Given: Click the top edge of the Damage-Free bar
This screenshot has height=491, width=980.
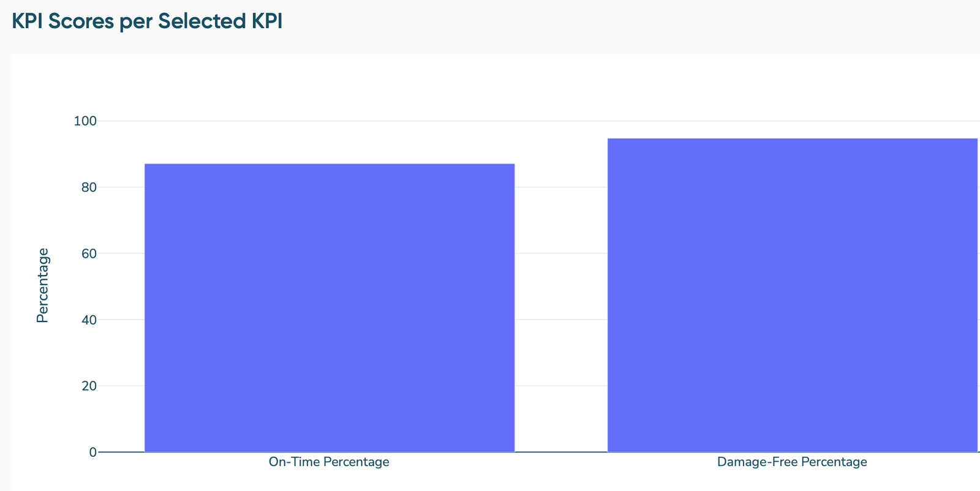Looking at the screenshot, I should tap(792, 139).
